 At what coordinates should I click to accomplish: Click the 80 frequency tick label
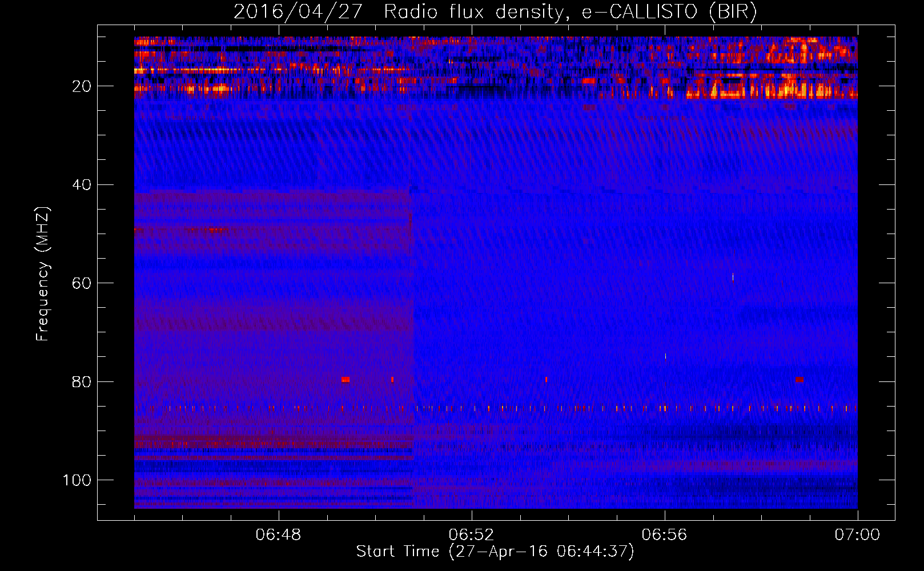(82, 381)
